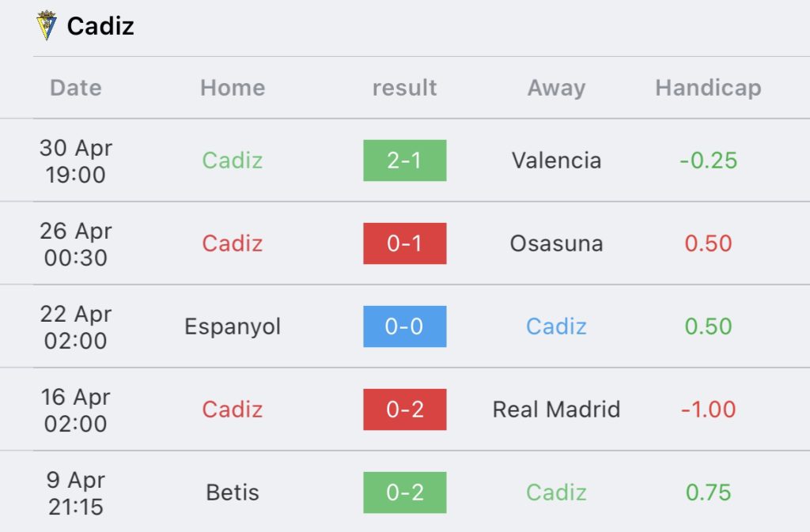Viewport: 810px width, 532px height.
Task: Click green Cadiz in the Valencia row
Action: coord(233,160)
